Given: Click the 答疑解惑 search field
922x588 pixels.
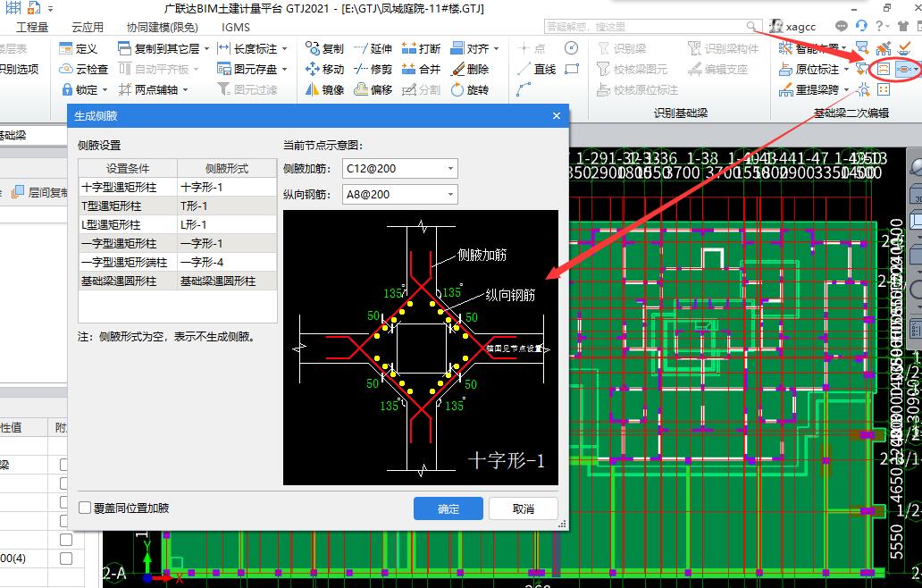Looking at the screenshot, I should 646,27.
